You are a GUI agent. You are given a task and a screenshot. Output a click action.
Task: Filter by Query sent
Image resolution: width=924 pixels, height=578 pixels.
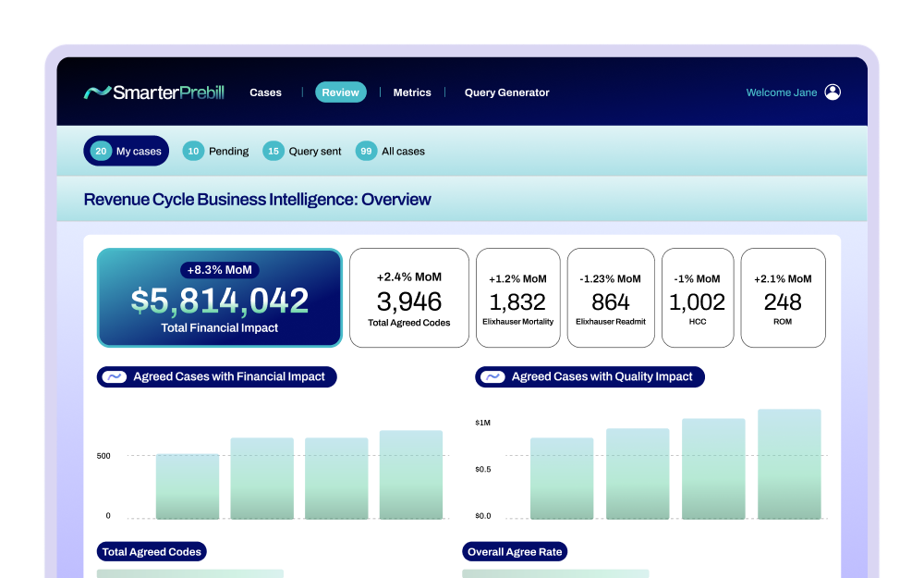pyautogui.click(x=302, y=151)
